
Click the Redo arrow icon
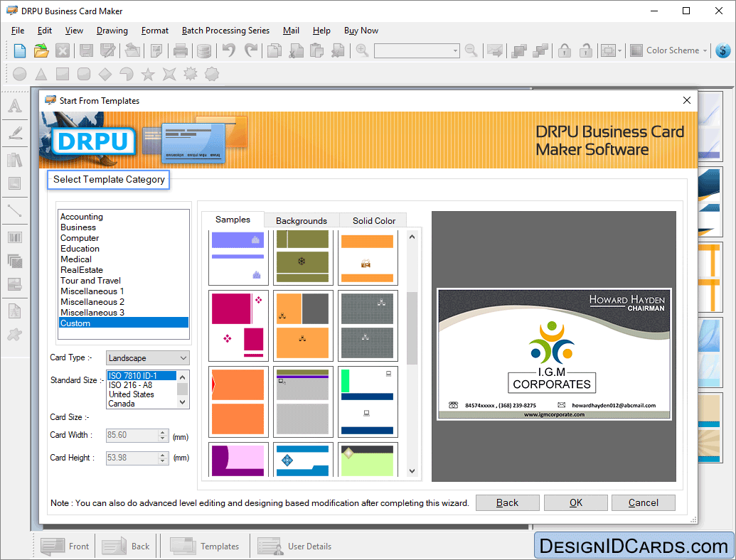coord(252,50)
